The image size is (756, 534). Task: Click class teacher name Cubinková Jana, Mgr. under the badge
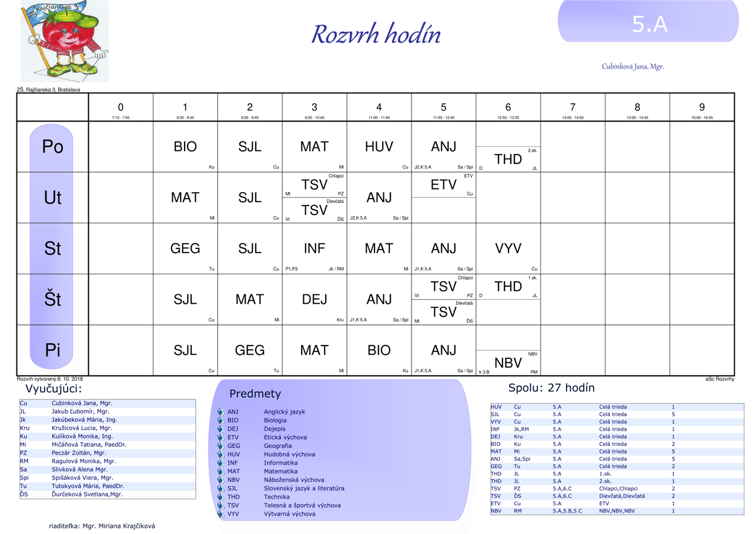[633, 66]
